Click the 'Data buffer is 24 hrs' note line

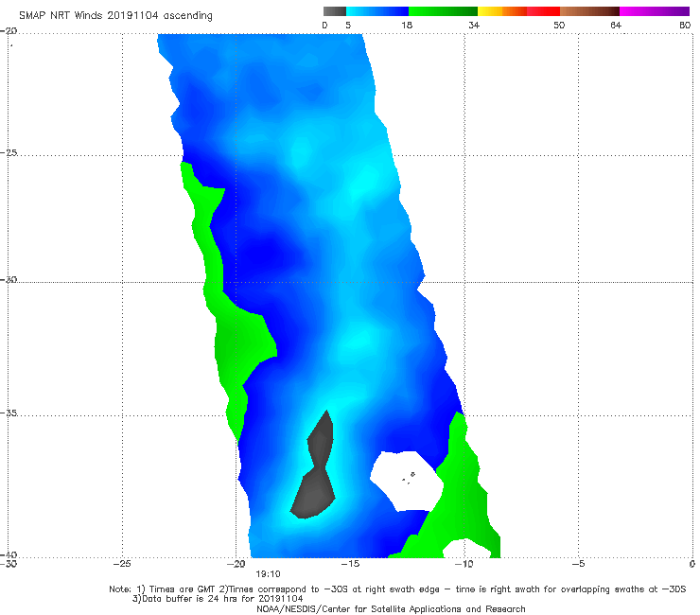[218, 599]
